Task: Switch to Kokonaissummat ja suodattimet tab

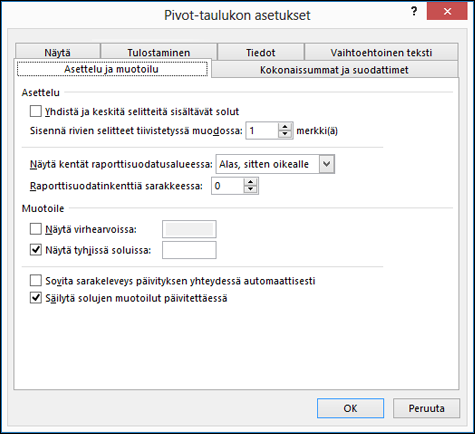Action: coord(334,70)
